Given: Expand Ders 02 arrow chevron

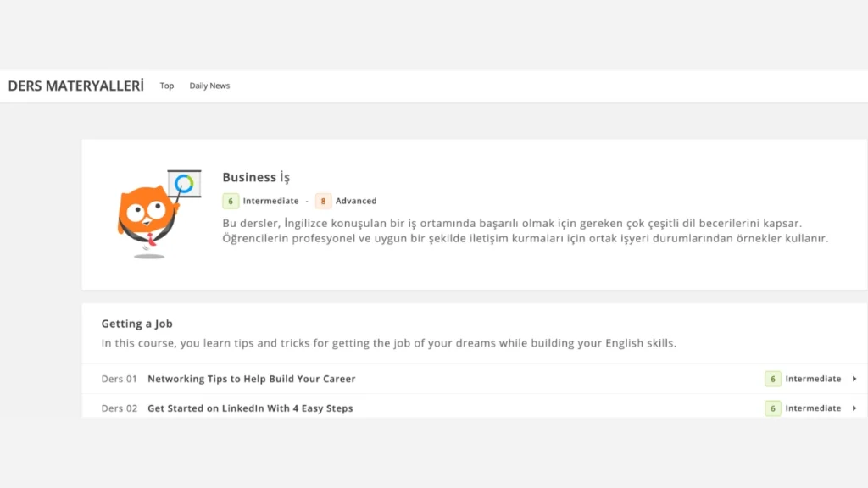Looking at the screenshot, I should (x=854, y=408).
